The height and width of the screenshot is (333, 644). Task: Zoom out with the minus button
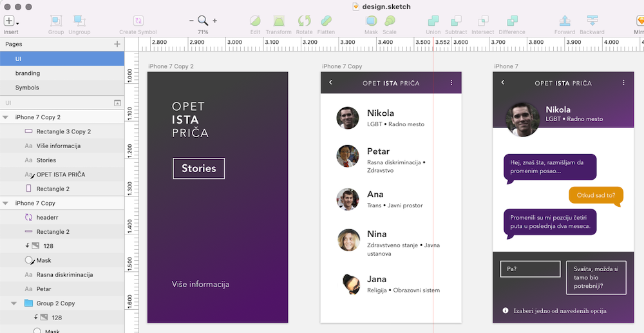tap(191, 21)
